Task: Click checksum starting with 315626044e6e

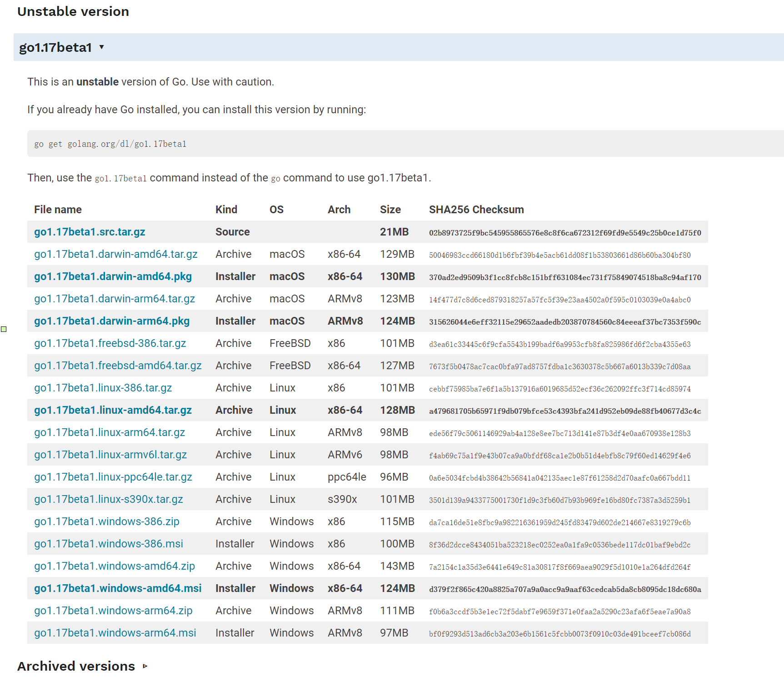Action: tap(565, 322)
